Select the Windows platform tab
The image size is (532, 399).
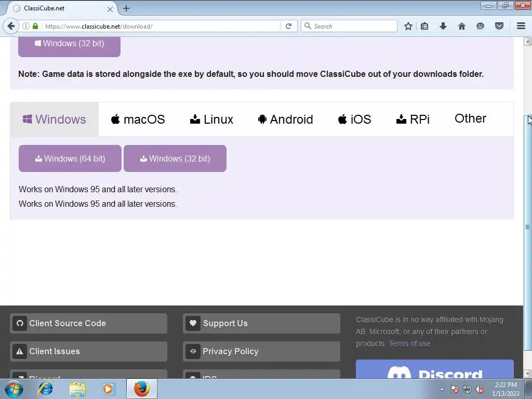pyautogui.click(x=54, y=119)
